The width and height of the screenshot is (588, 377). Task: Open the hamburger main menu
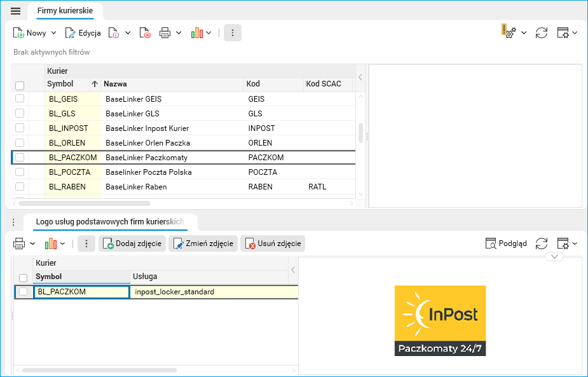point(15,11)
